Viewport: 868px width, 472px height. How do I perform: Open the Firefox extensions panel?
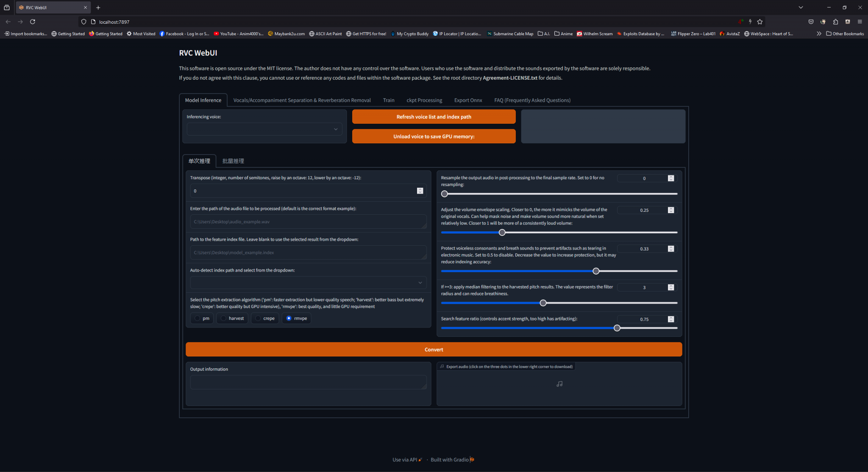[835, 22]
